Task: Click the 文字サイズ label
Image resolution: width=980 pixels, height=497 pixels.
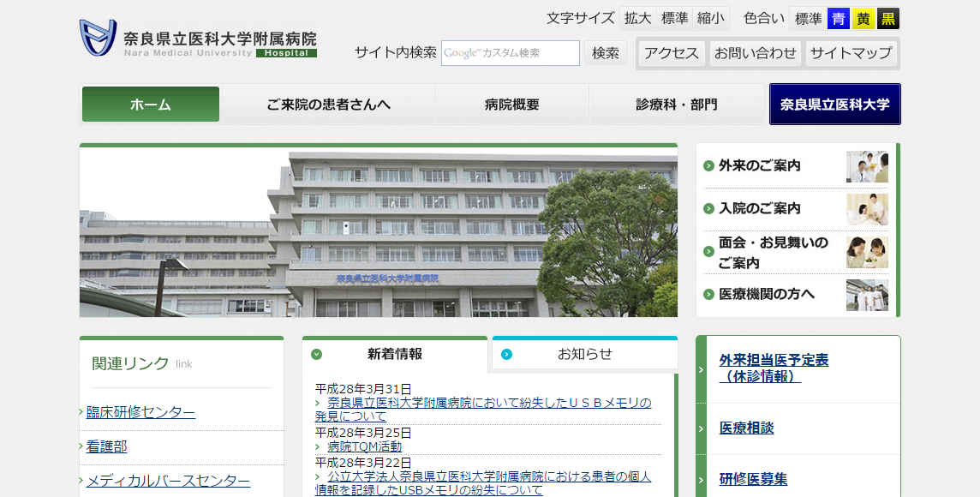Action: coord(581,18)
